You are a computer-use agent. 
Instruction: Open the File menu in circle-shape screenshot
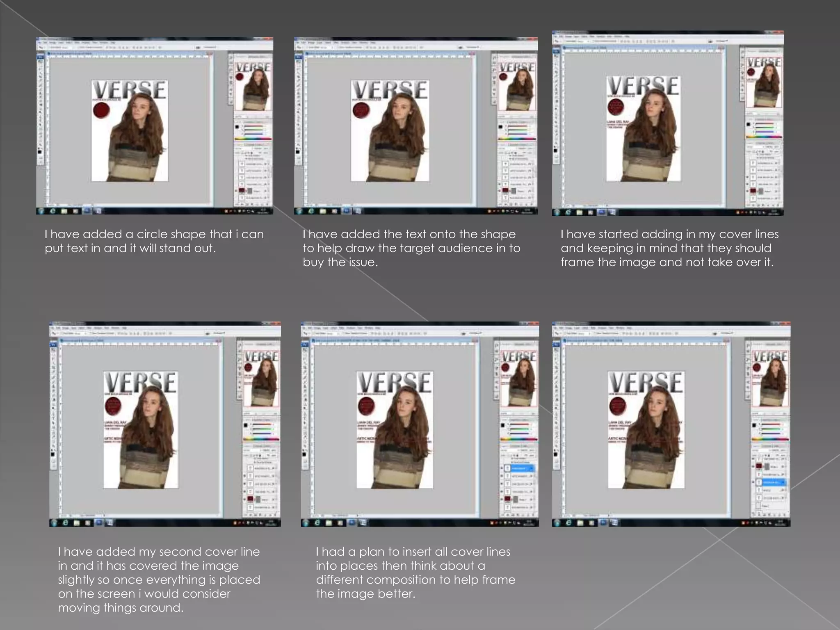click(x=40, y=43)
